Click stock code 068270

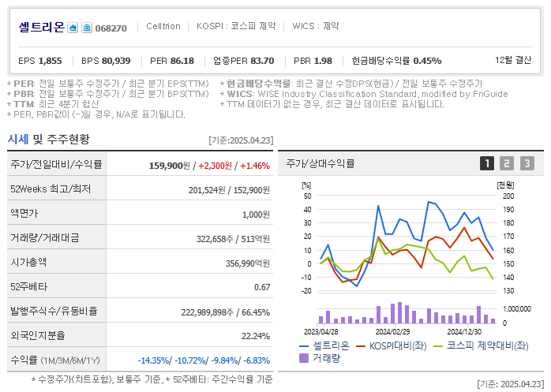pos(111,28)
